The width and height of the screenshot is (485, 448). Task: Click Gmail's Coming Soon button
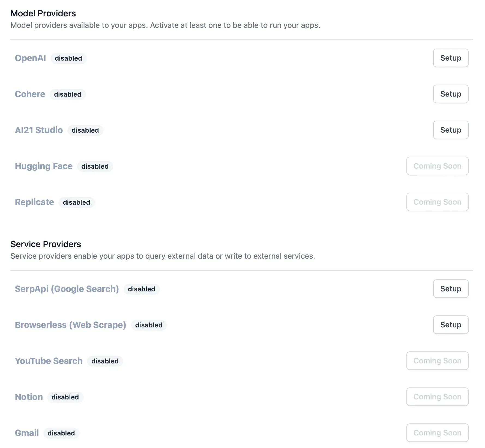(x=437, y=433)
